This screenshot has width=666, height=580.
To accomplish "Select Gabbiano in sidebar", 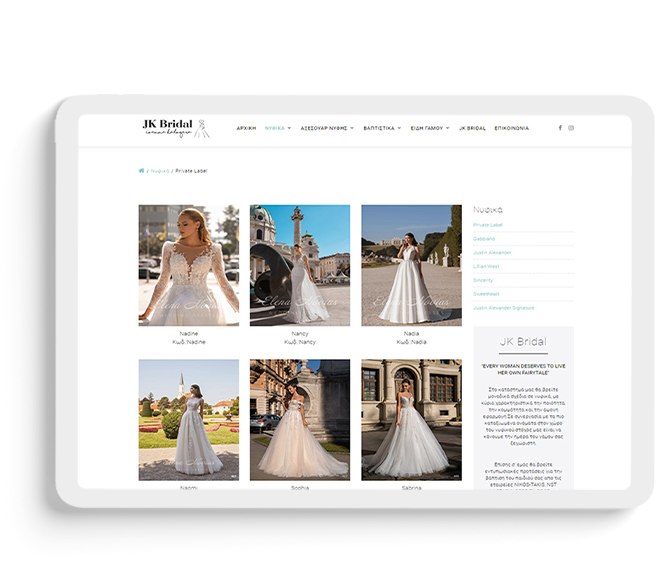I will coord(484,239).
